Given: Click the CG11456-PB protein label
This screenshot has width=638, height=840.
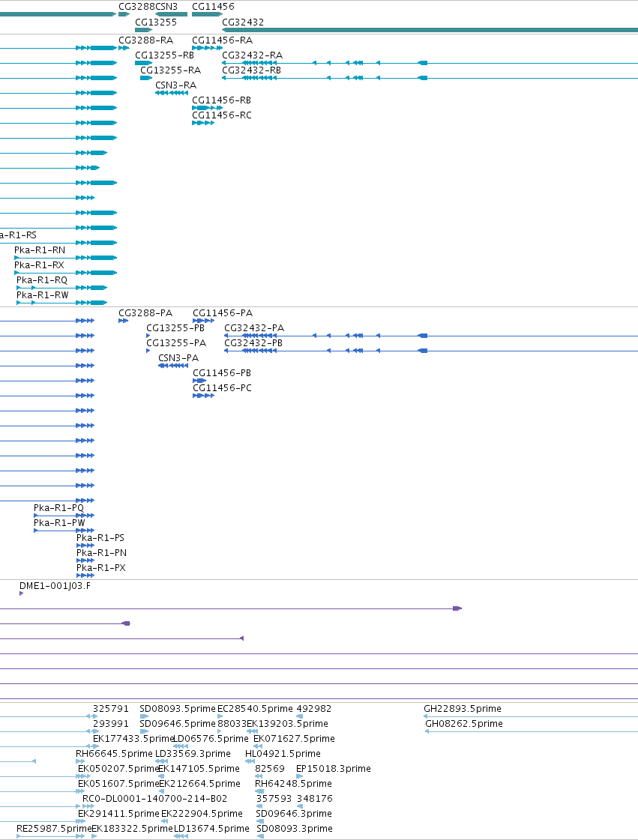Looking at the screenshot, I should (222, 373).
